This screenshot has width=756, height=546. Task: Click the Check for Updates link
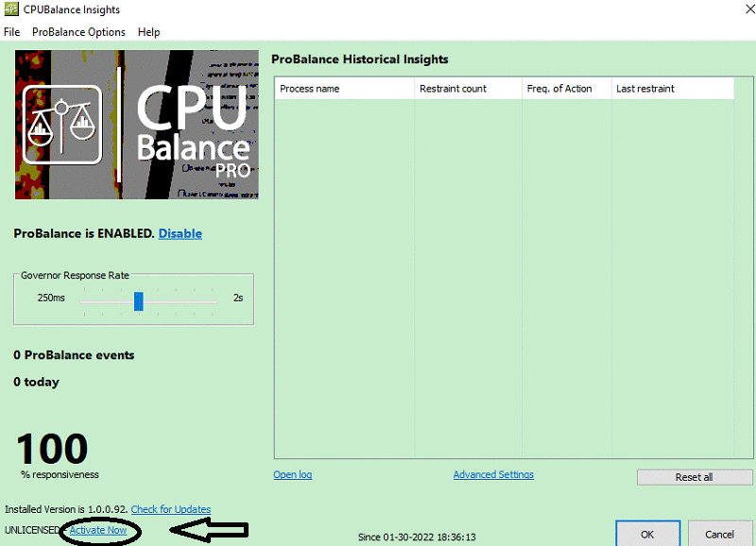170,510
